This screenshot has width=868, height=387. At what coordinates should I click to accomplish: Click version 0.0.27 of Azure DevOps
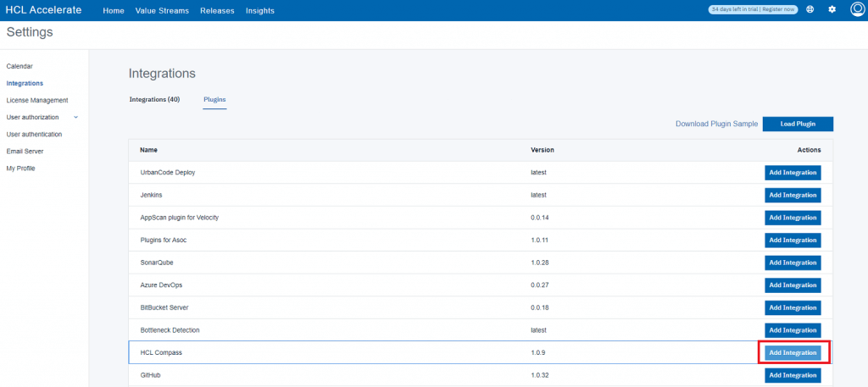540,285
